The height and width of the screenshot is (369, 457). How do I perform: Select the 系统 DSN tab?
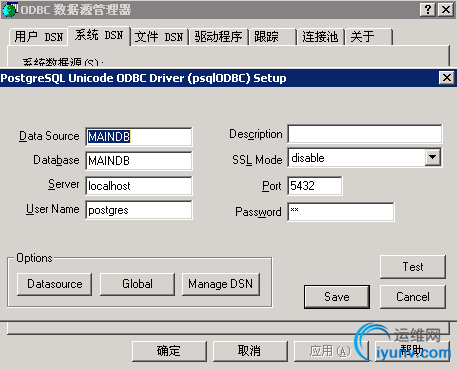(99, 35)
